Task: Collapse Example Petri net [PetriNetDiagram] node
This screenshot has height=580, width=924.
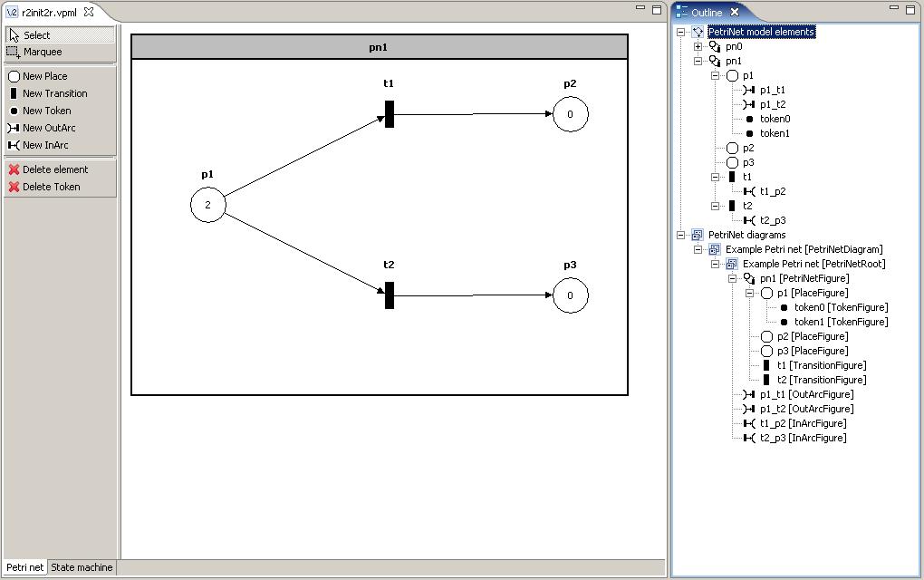Action: click(x=698, y=249)
